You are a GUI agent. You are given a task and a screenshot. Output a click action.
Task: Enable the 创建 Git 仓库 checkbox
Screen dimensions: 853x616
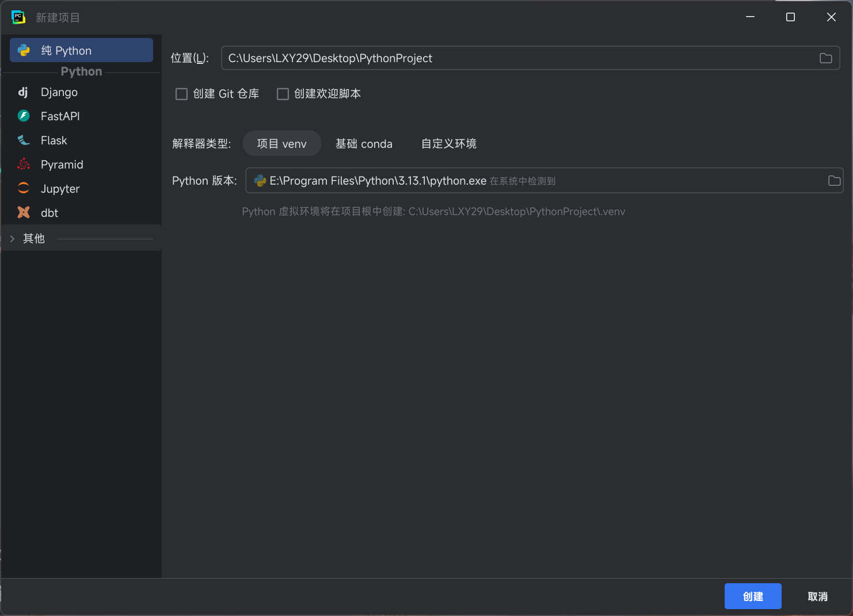coord(181,94)
